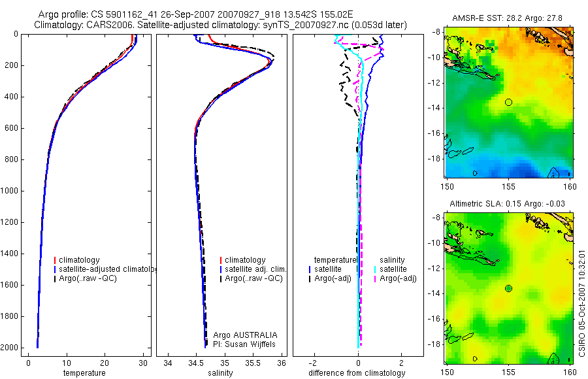Click 'satellite' under the temperature legend column
The image size is (588, 379).
pos(328,269)
